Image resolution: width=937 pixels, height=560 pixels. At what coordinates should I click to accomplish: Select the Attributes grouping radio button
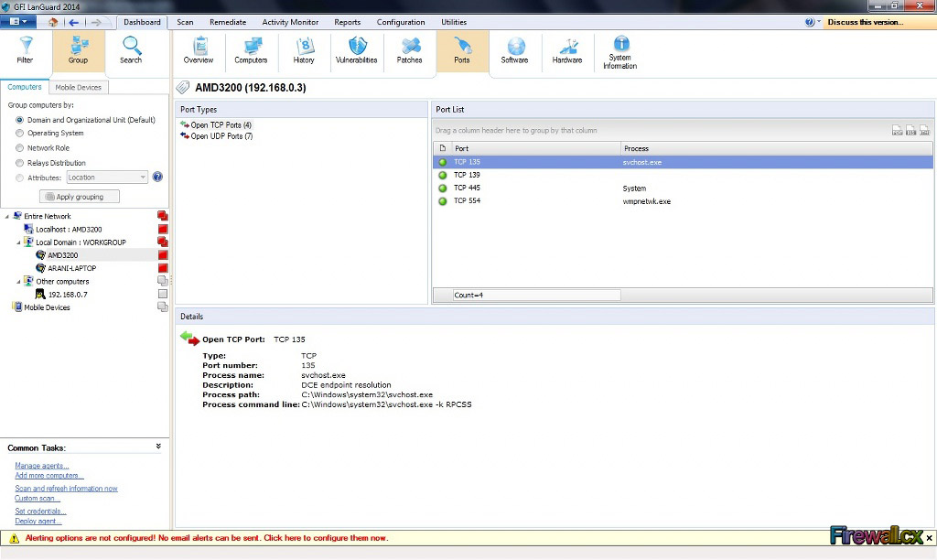[x=20, y=178]
